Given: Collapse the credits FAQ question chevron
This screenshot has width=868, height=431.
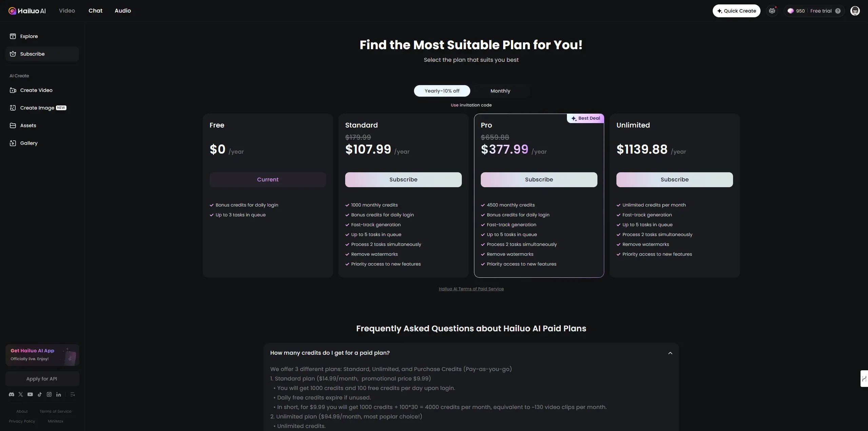Looking at the screenshot, I should (x=670, y=353).
